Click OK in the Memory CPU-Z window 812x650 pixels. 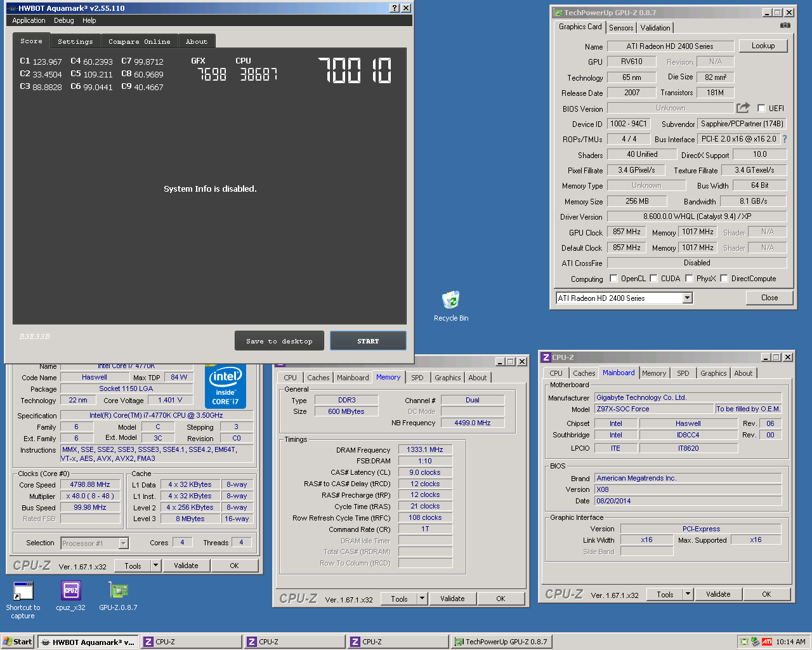501,599
